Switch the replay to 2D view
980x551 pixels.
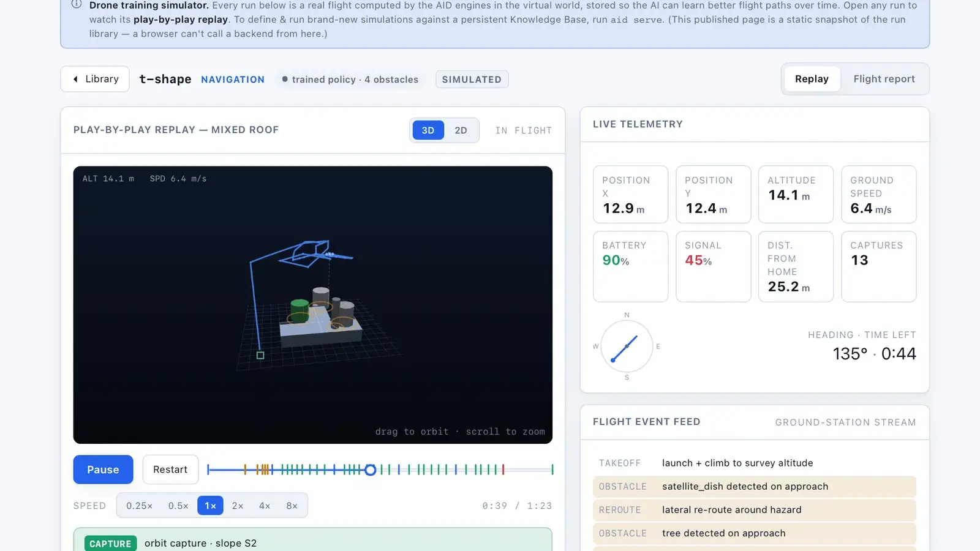tap(461, 130)
